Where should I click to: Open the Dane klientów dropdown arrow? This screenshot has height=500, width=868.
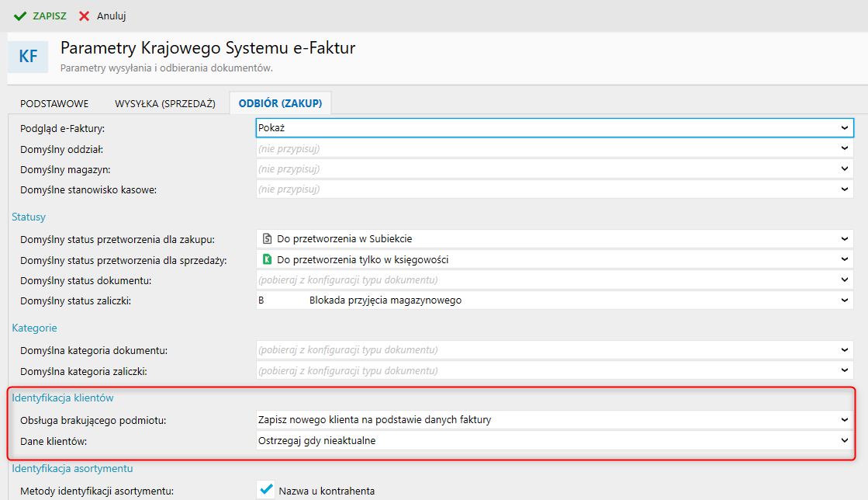coord(844,440)
